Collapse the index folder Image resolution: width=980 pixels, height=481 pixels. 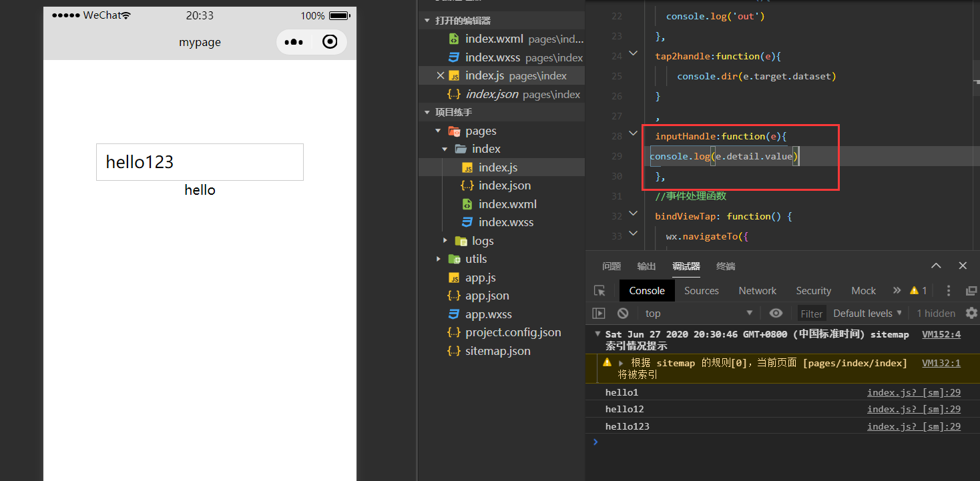coord(445,149)
